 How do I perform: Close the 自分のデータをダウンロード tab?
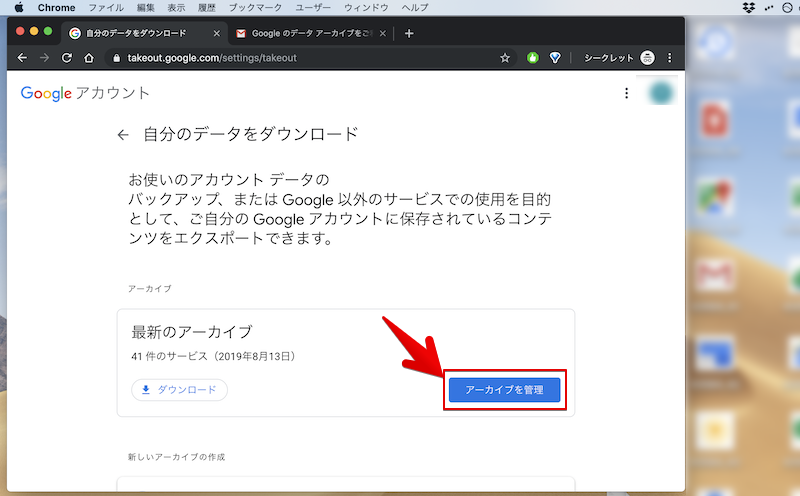[x=215, y=33]
